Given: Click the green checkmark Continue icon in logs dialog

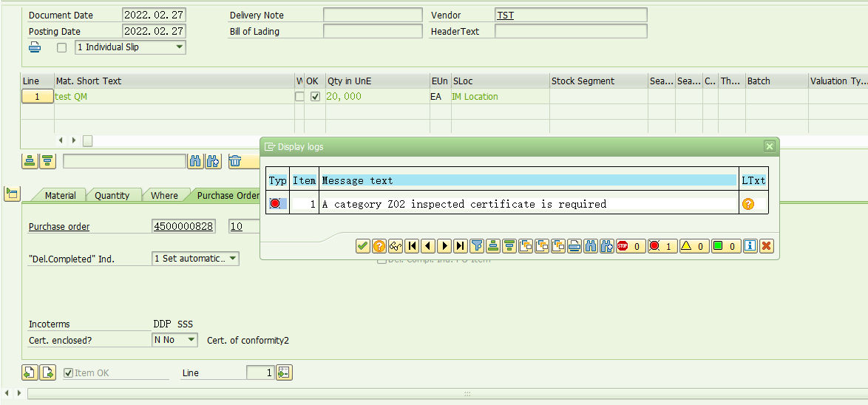Looking at the screenshot, I should 362,246.
